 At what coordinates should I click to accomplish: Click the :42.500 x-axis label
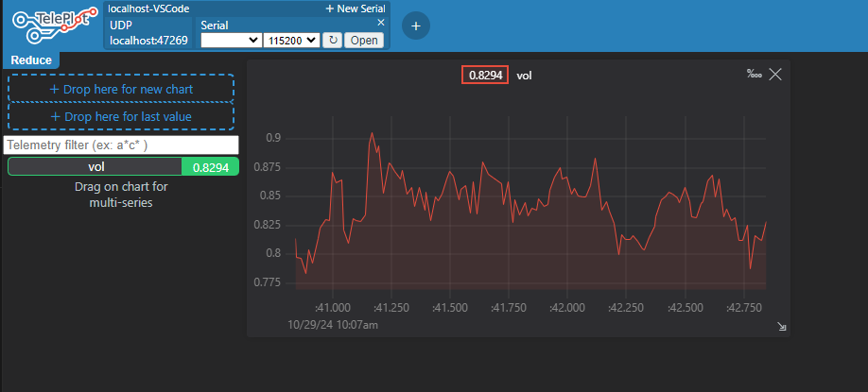[x=686, y=308]
